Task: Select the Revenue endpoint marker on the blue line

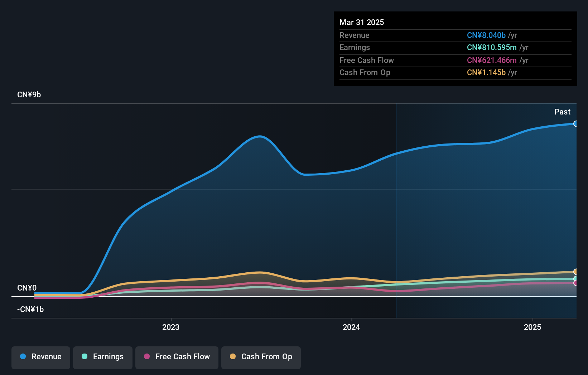Action: 575,124
